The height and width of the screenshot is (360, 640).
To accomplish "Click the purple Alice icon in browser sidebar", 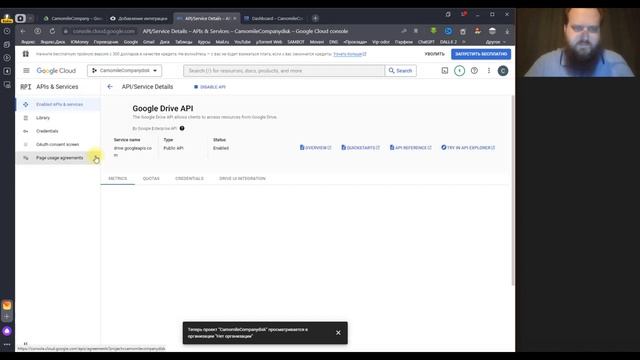I will coord(7,331).
